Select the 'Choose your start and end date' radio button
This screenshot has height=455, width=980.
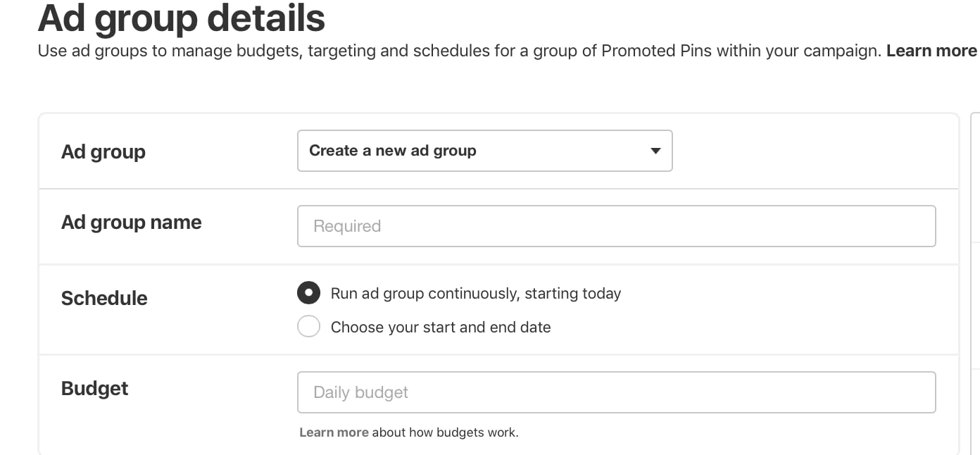pos(308,327)
